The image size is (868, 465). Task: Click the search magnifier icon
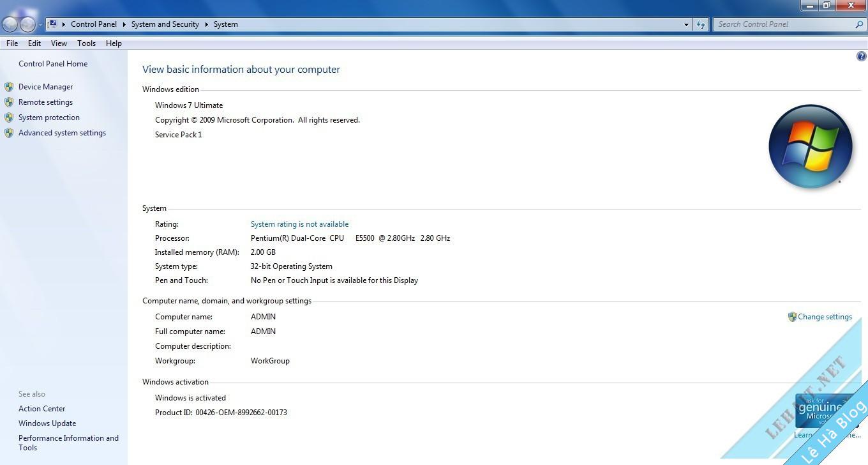[x=859, y=24]
